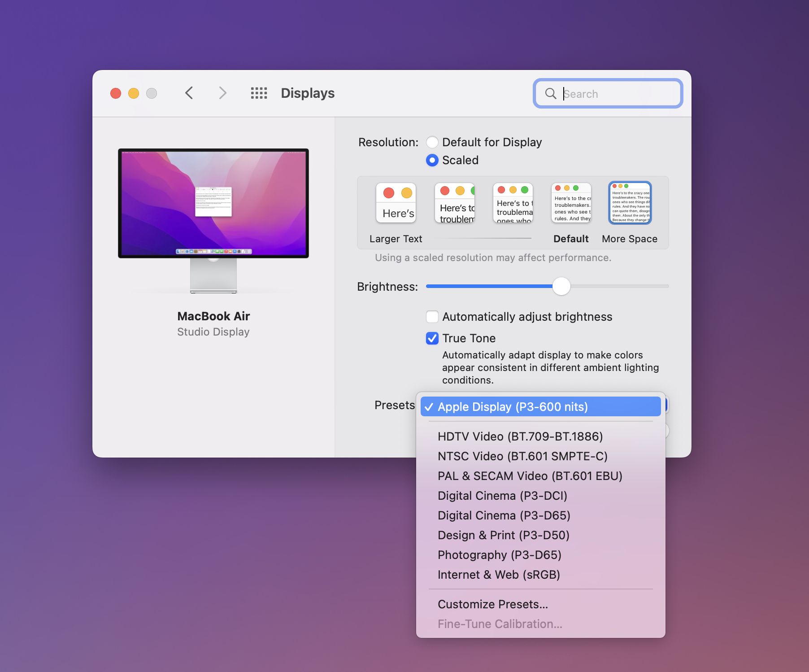This screenshot has width=809, height=672.
Task: Select the Scaled resolution radio button
Action: click(432, 160)
